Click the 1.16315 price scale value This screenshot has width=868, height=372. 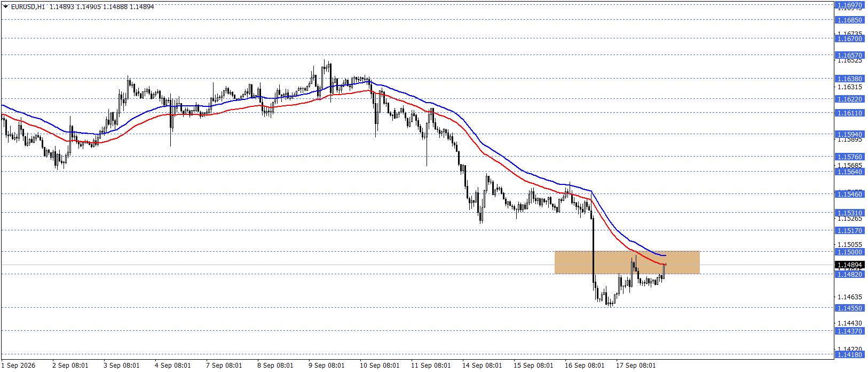pos(849,87)
